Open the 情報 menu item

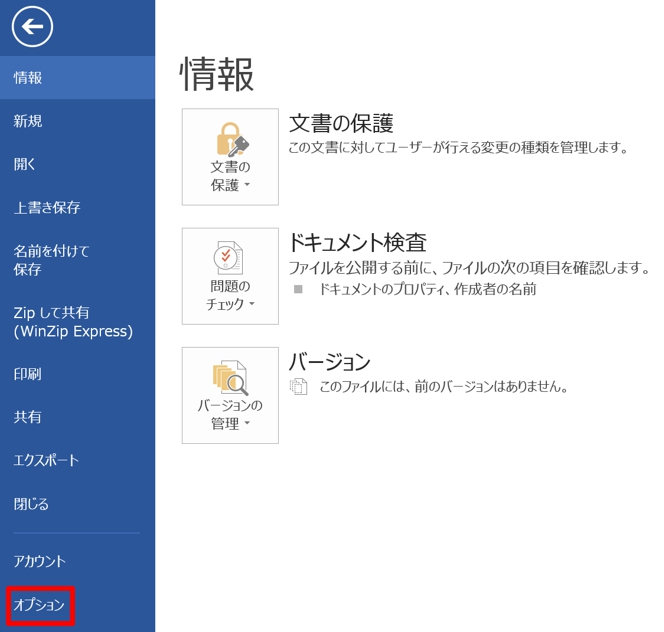pyautogui.click(x=77, y=78)
